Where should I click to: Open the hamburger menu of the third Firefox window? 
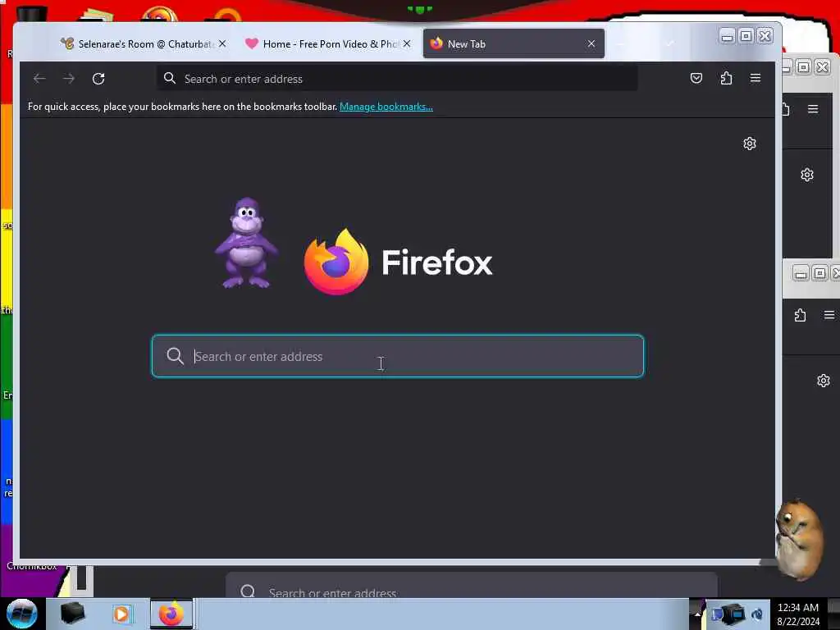pos(830,315)
